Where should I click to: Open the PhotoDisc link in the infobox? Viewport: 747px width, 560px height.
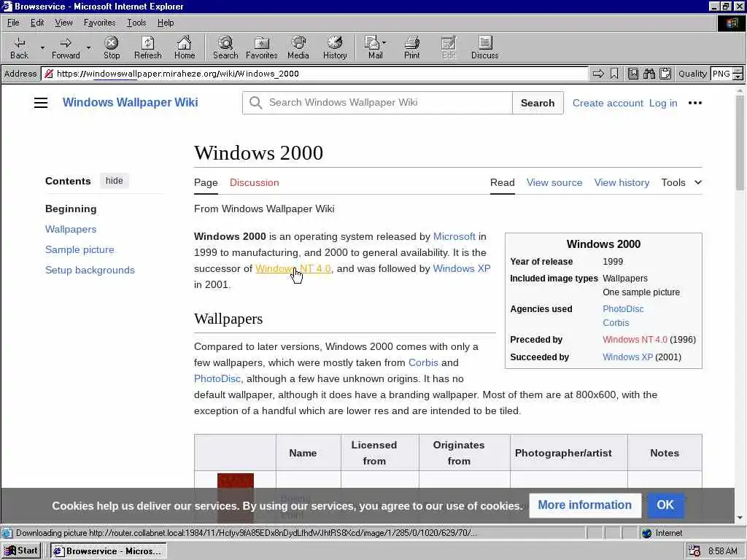[623, 308]
